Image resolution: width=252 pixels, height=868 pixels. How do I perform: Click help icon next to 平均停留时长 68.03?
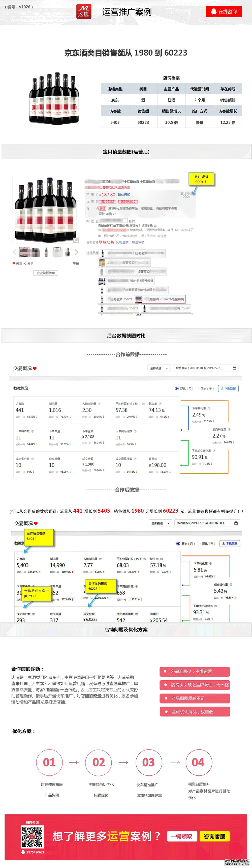coord(145,559)
